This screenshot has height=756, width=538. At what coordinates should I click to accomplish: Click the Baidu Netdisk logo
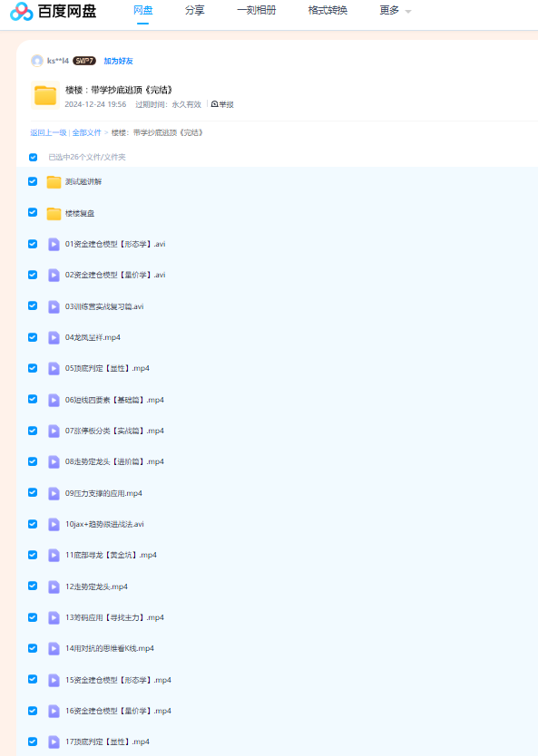[54, 11]
